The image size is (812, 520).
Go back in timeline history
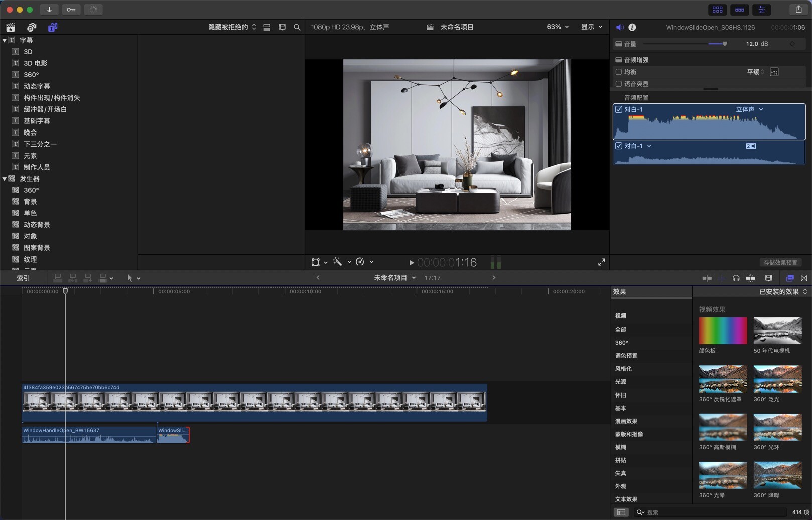coord(318,278)
